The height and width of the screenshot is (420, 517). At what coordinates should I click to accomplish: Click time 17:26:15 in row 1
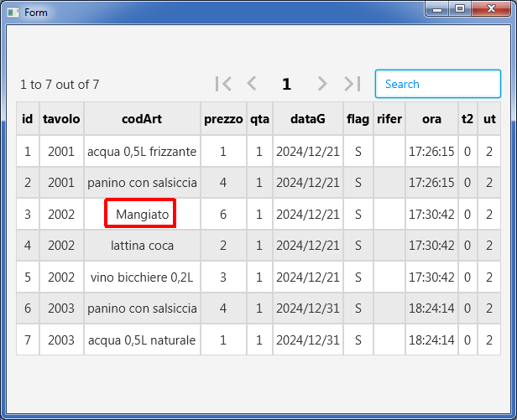click(431, 151)
